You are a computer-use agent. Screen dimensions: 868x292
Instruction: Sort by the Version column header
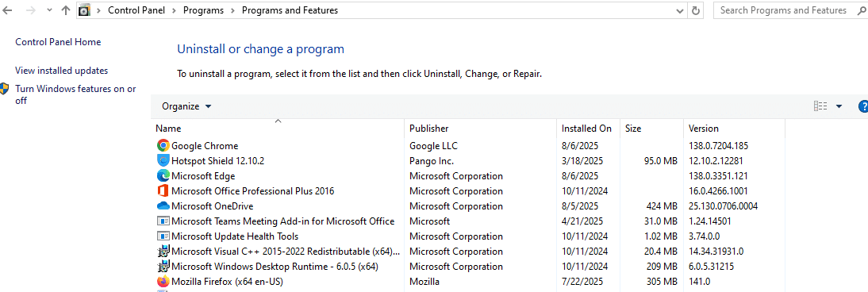(x=734, y=128)
